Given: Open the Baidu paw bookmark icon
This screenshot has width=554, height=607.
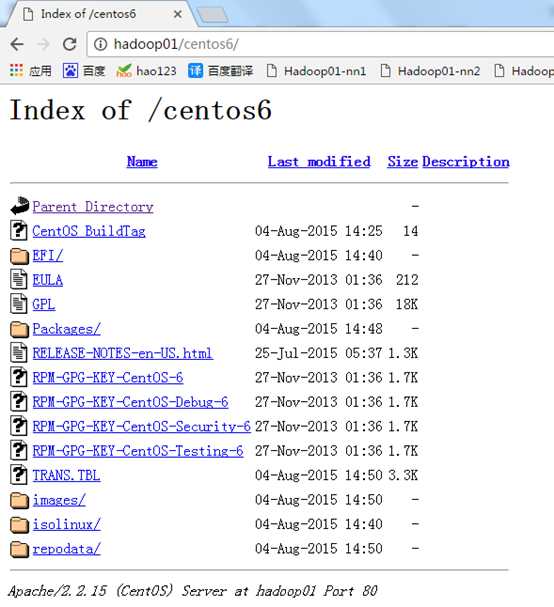Looking at the screenshot, I should pyautogui.click(x=70, y=71).
